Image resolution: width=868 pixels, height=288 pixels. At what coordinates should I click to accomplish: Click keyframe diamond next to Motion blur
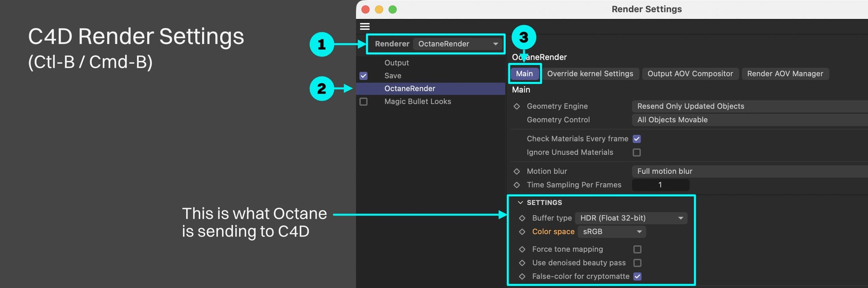pos(516,171)
